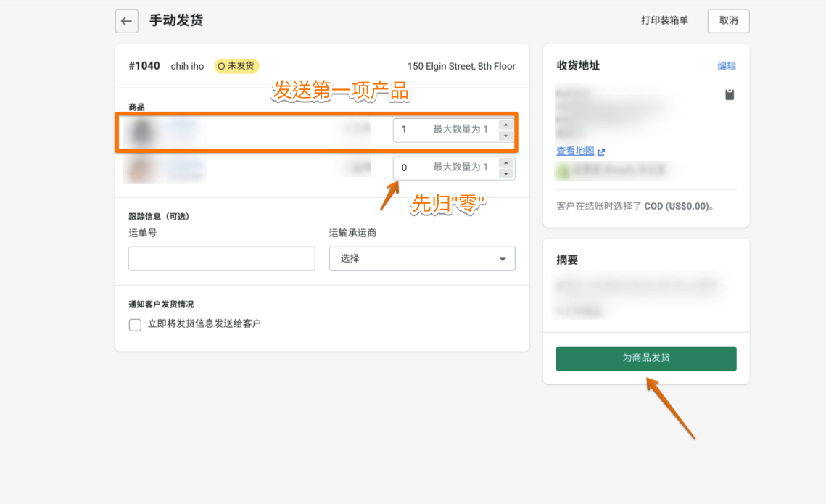
Task: Decrease first product quantity with down arrow
Action: click(506, 136)
